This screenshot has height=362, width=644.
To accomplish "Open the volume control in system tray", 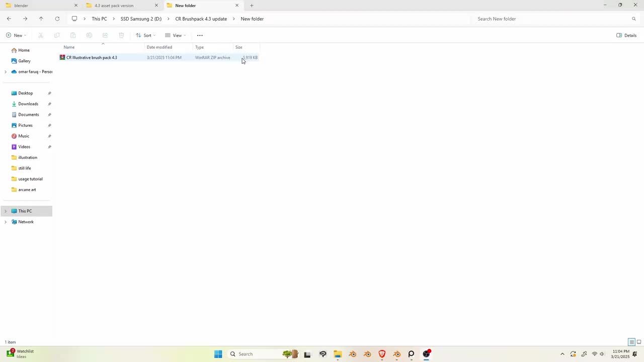I will coord(602,354).
